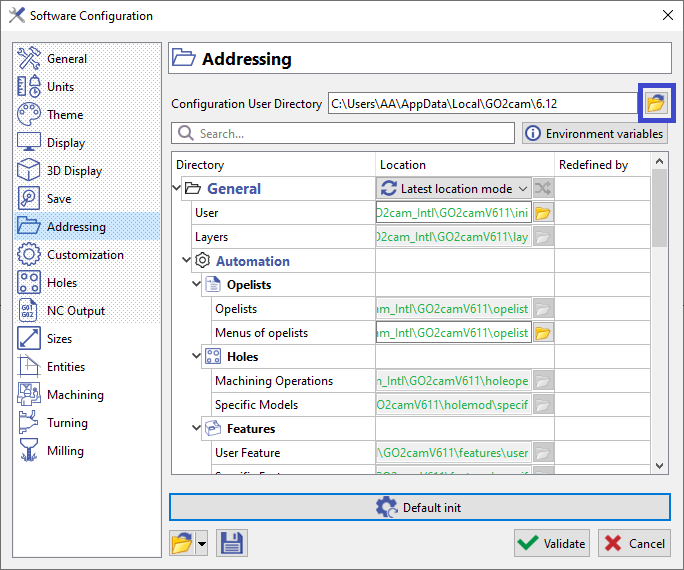Open folder browser for Menus of opelists
The width and height of the screenshot is (684, 570).
pyautogui.click(x=542, y=333)
